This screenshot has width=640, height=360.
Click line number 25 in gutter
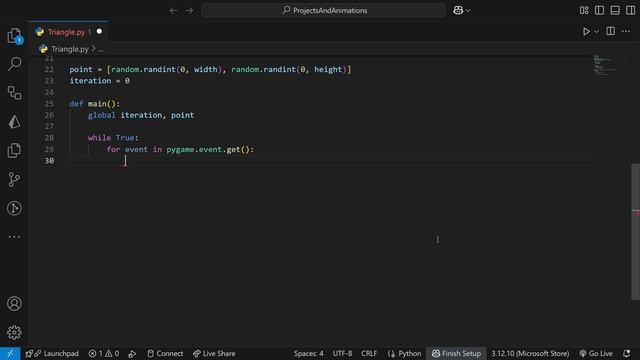(x=49, y=104)
